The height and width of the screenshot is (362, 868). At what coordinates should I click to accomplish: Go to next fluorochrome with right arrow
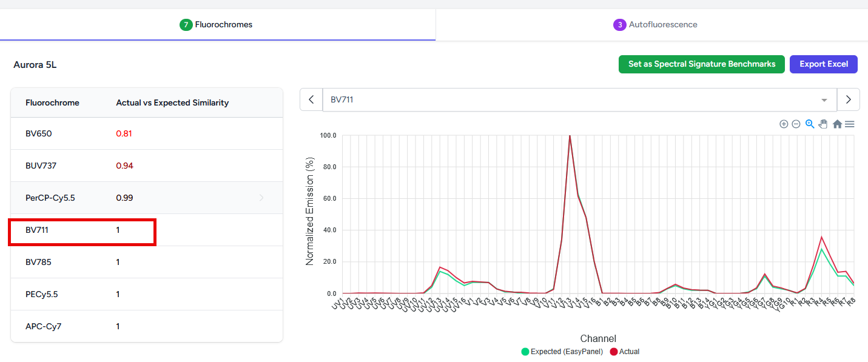click(848, 99)
